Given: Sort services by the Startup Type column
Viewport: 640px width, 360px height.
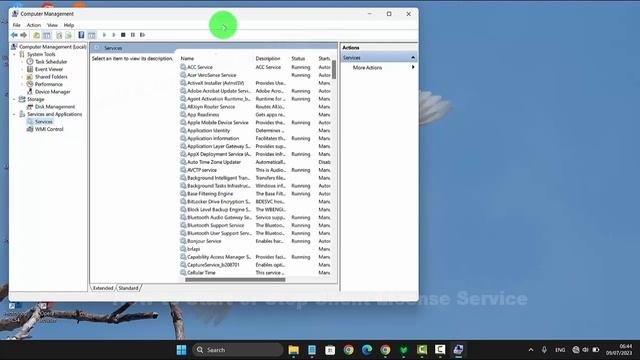Looking at the screenshot, I should coord(324,59).
